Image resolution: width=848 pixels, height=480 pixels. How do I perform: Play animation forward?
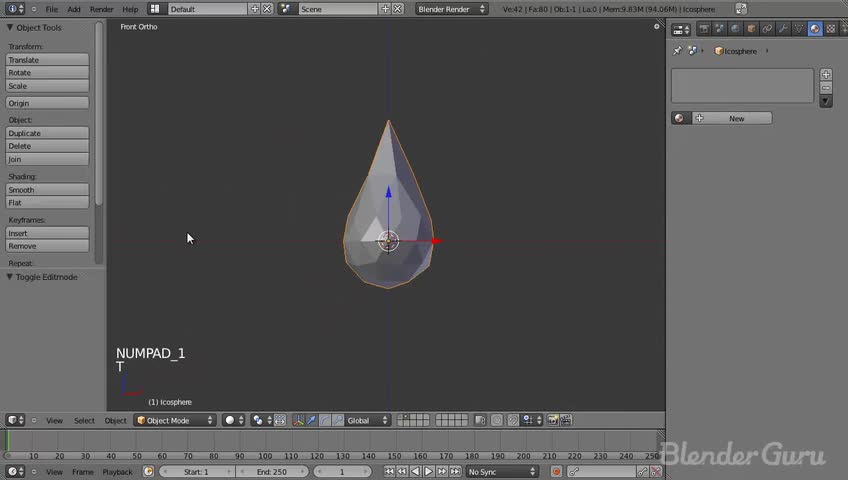[x=428, y=471]
